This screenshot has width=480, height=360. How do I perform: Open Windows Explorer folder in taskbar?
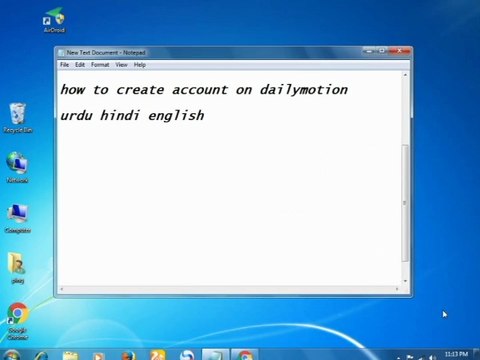pyautogui.click(x=70, y=355)
